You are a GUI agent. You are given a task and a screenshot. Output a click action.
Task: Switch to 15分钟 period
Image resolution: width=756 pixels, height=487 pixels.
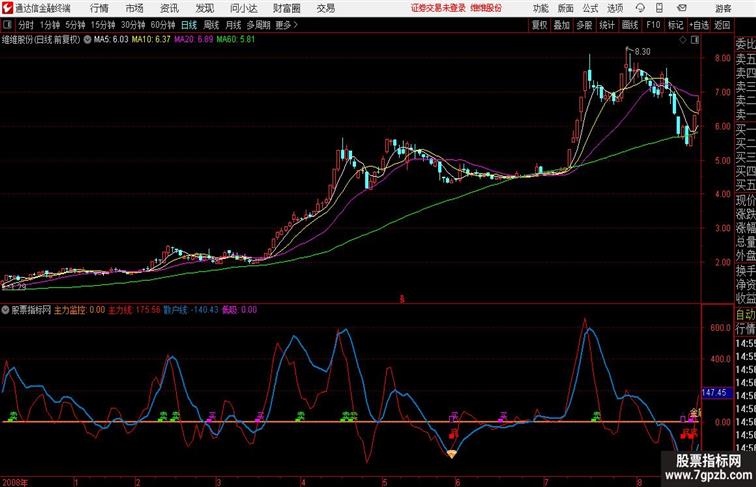point(103,25)
